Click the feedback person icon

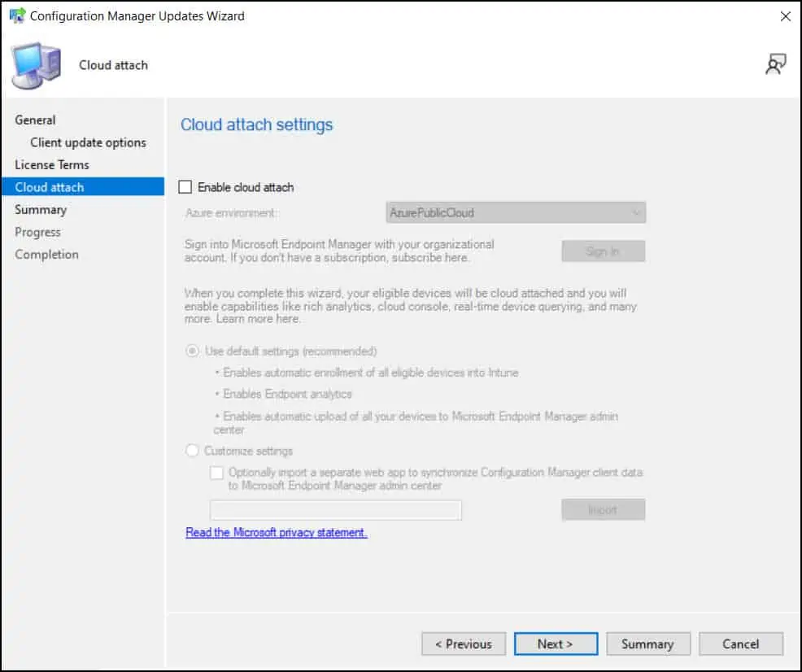(775, 64)
